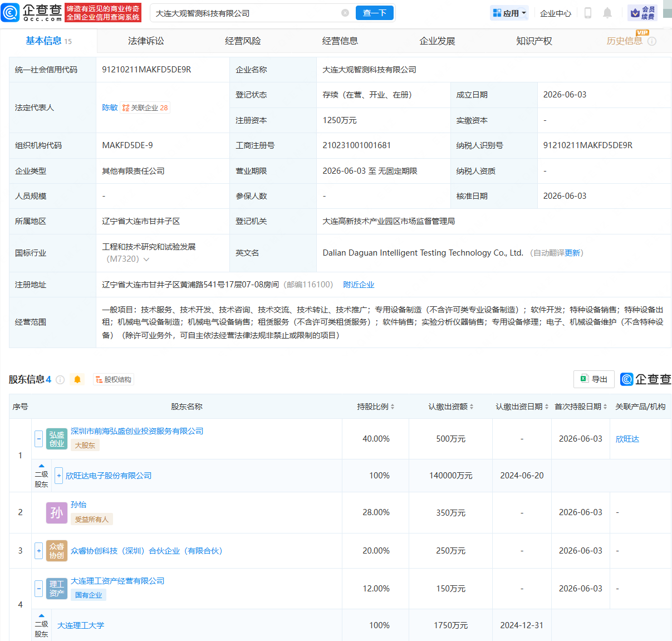
Task: Select credit code 91210211MAKFD5DE9R in first row
Action: tap(146, 70)
